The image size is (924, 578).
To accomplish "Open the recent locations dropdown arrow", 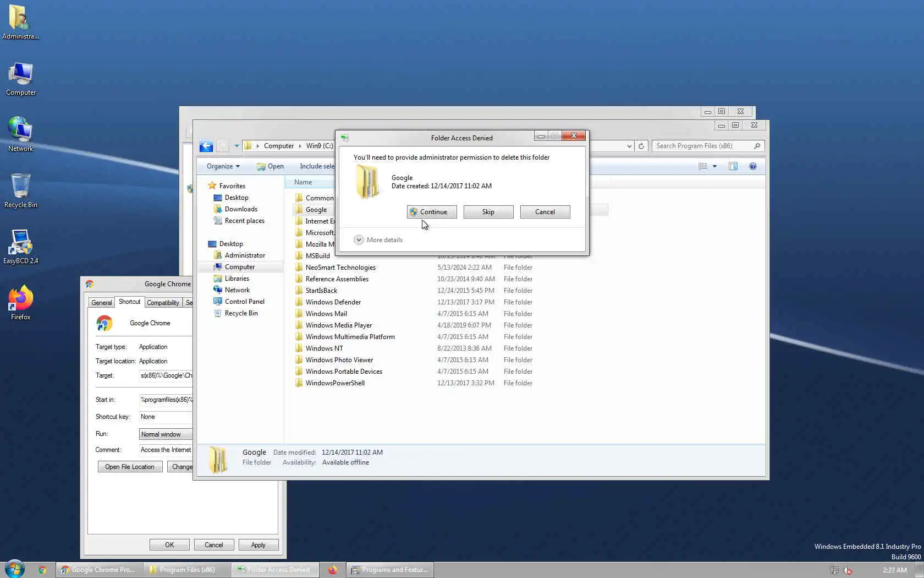I will (x=237, y=146).
